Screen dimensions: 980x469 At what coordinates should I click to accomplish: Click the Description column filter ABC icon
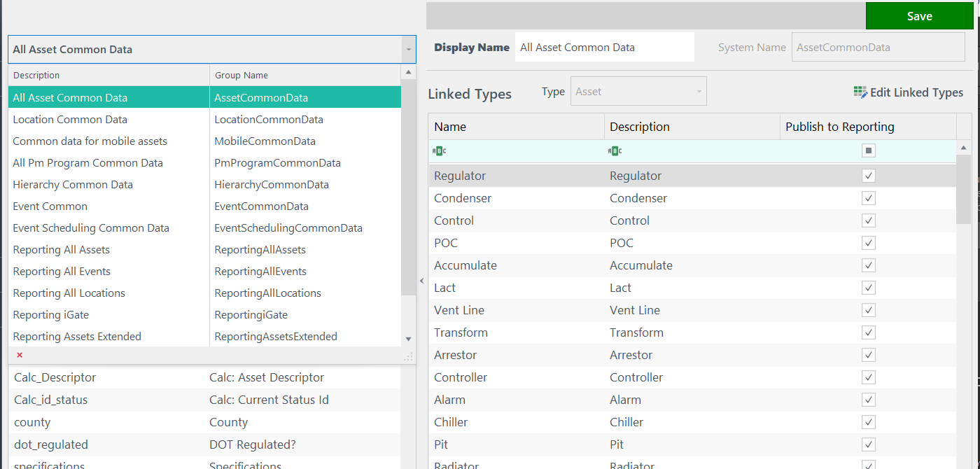click(x=615, y=150)
